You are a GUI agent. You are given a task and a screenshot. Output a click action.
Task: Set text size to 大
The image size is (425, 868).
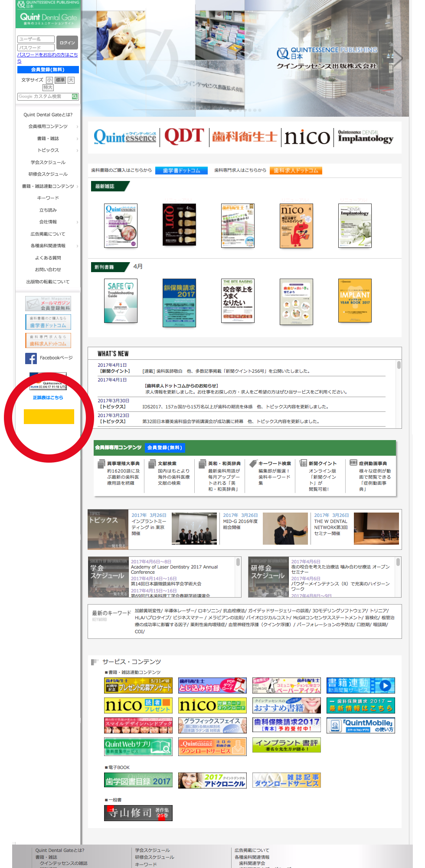click(71, 80)
